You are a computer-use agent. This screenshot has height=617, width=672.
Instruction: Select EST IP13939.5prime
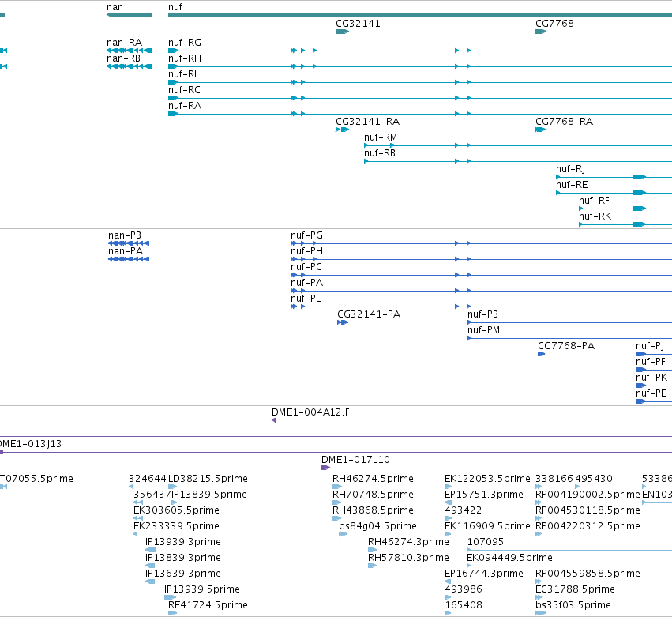click(x=202, y=589)
